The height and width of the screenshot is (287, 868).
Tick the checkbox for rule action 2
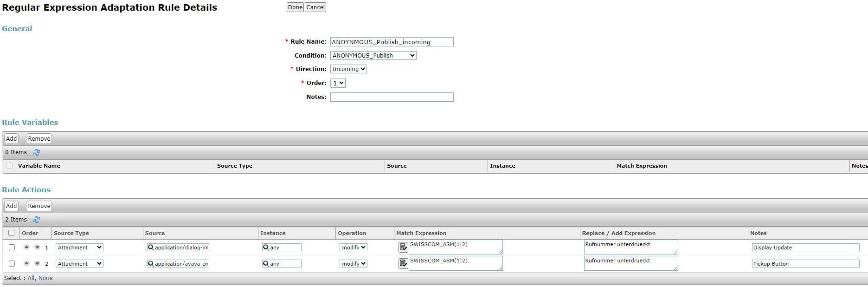(12, 264)
